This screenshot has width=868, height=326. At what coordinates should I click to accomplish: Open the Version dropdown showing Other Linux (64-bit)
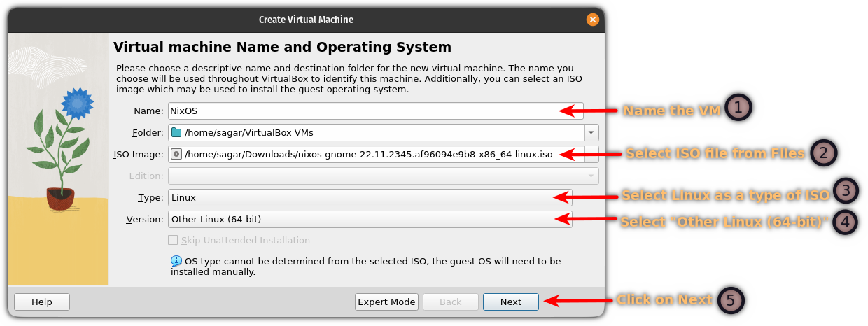click(x=370, y=219)
